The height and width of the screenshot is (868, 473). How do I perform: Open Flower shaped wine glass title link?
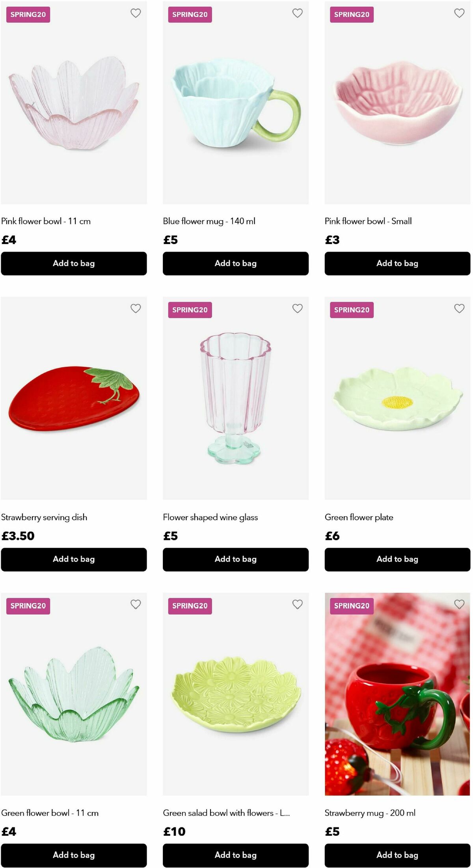(210, 517)
